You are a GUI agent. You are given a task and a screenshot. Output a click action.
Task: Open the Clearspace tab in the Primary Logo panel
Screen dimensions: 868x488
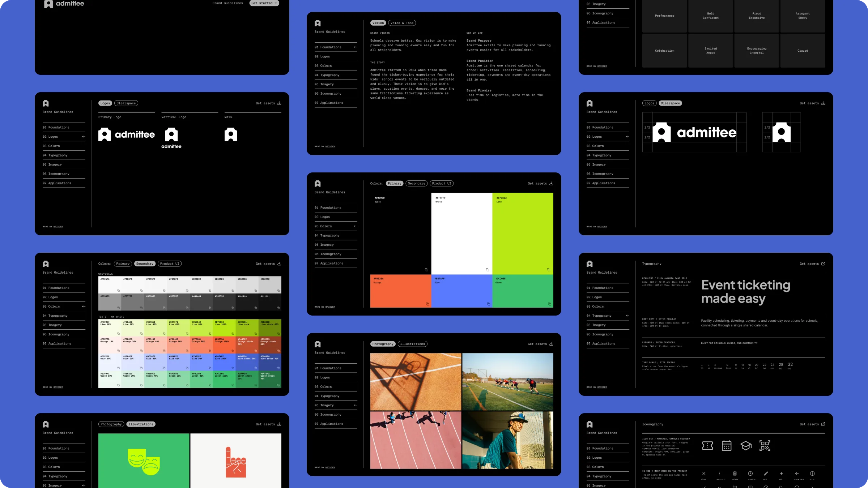pos(126,103)
